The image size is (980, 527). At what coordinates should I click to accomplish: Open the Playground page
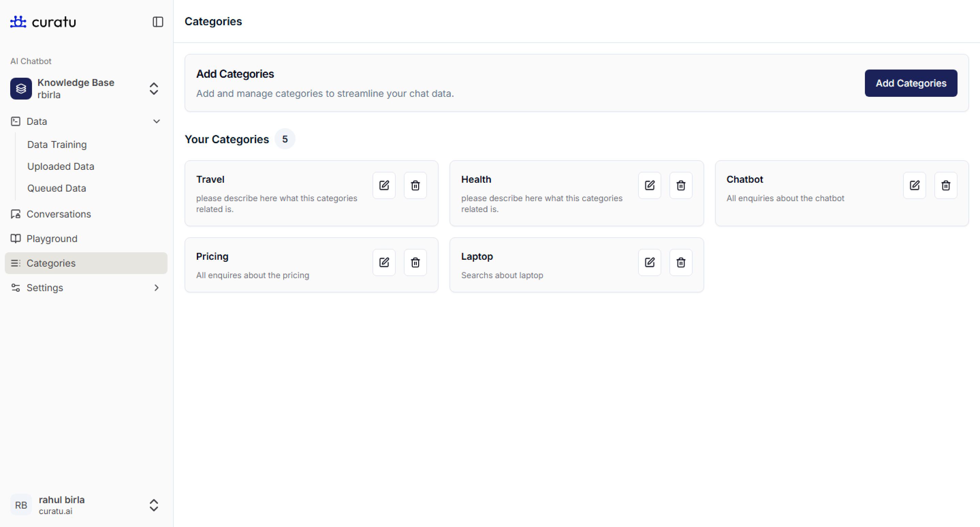point(52,239)
